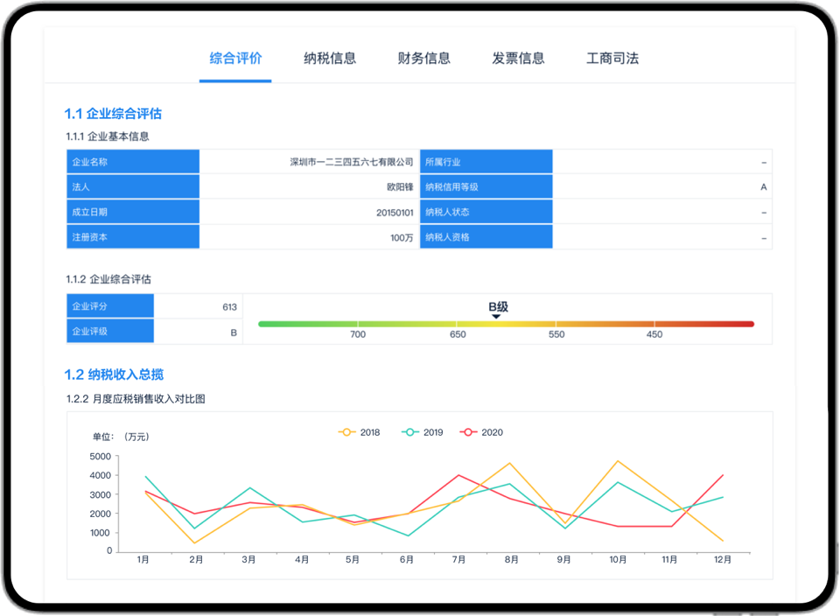Click the 企业名称 header cell
The image size is (840, 616).
point(133,162)
